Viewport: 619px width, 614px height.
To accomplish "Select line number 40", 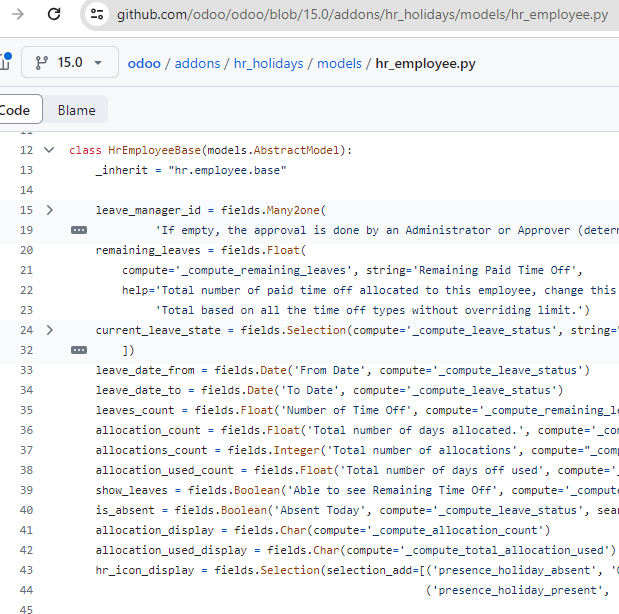I will click(26, 510).
